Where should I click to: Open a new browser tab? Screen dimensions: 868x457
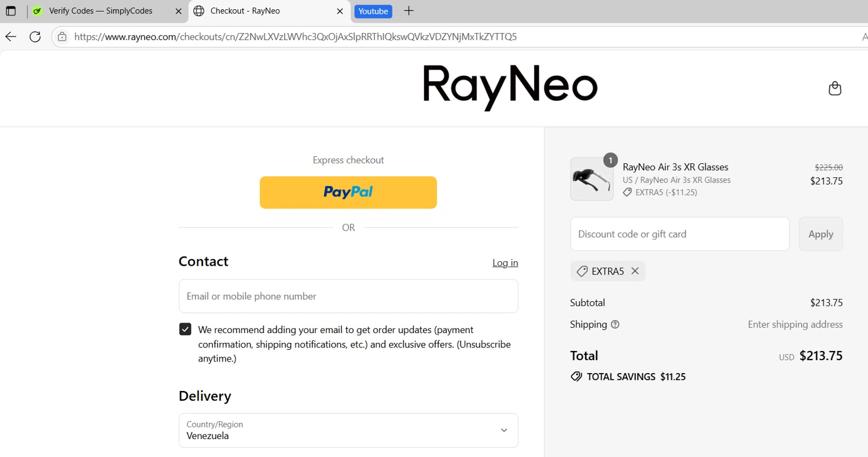(409, 11)
